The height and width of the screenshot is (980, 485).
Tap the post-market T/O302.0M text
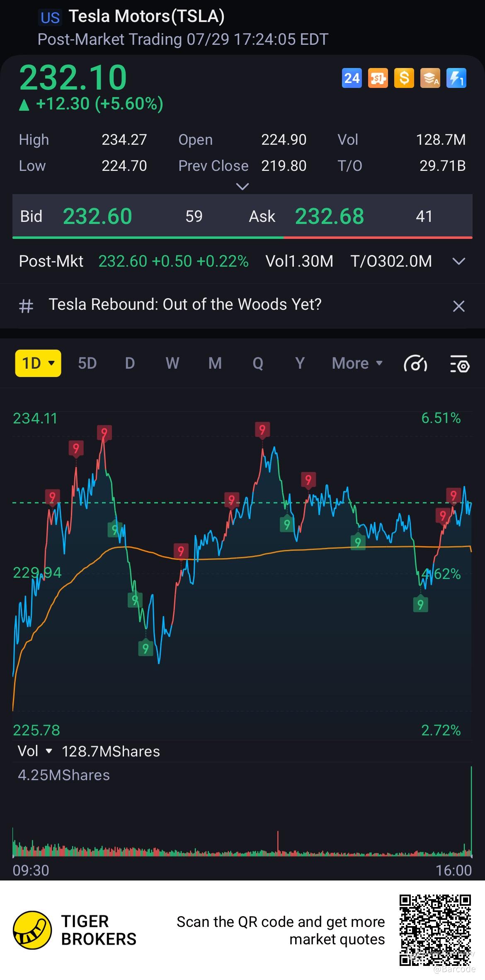click(391, 261)
